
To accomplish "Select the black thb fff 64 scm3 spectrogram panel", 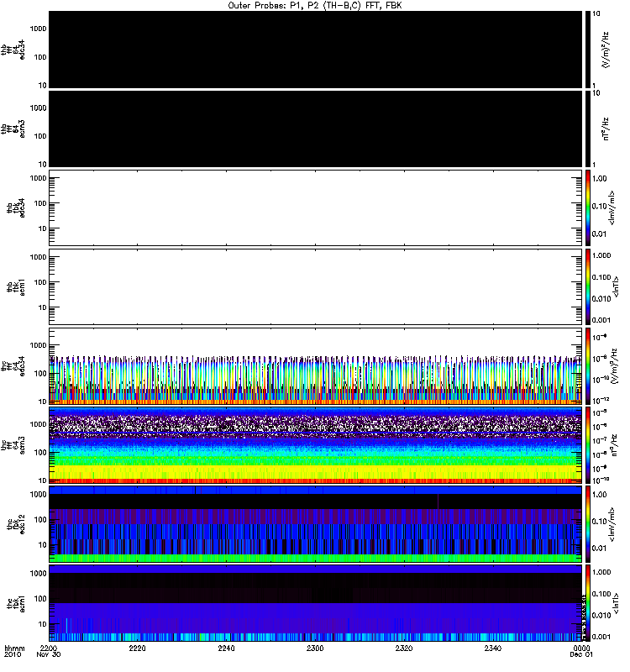I will point(316,129).
